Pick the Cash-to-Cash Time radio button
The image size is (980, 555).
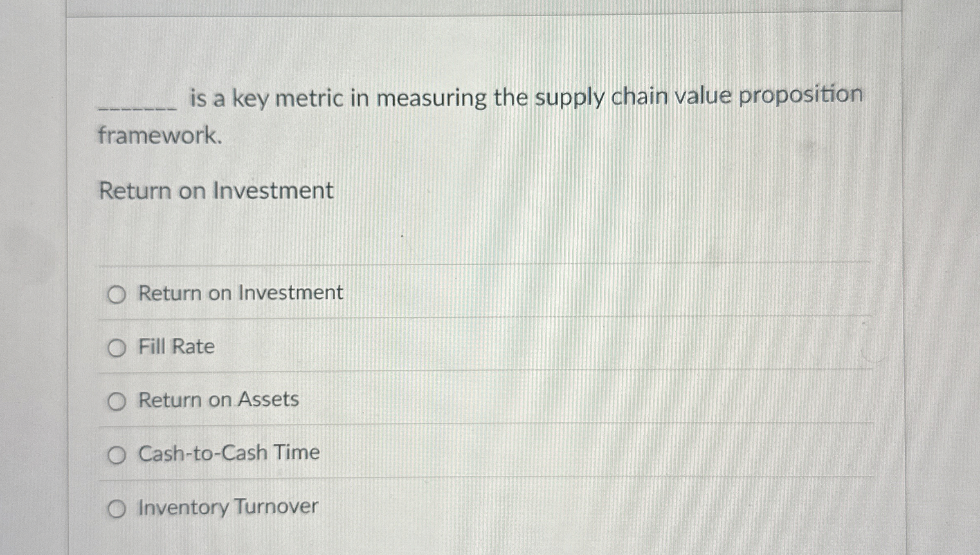tap(117, 455)
